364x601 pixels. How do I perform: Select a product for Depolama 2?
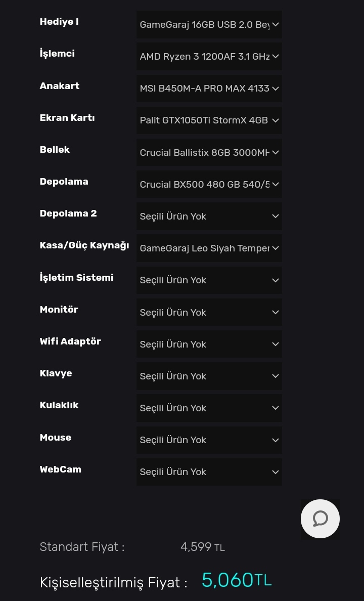tap(209, 216)
